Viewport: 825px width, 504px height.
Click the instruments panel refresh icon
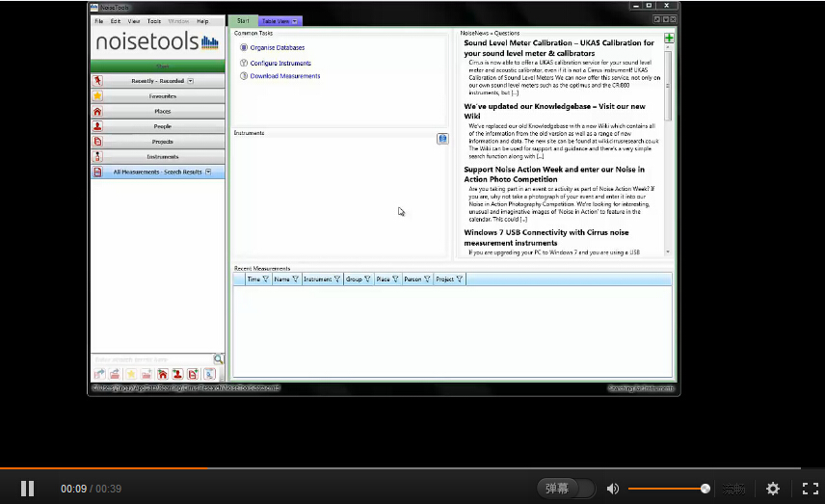point(442,139)
